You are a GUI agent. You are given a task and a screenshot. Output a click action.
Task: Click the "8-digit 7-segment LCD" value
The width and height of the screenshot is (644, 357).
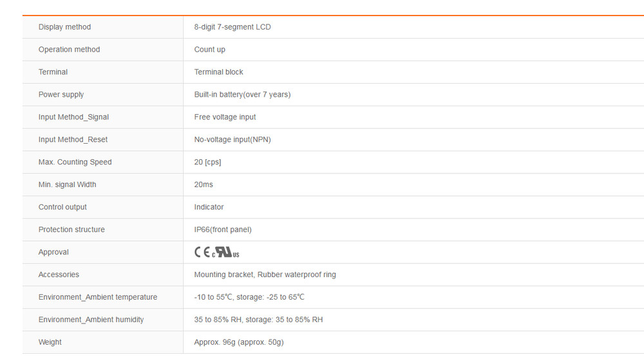(232, 27)
